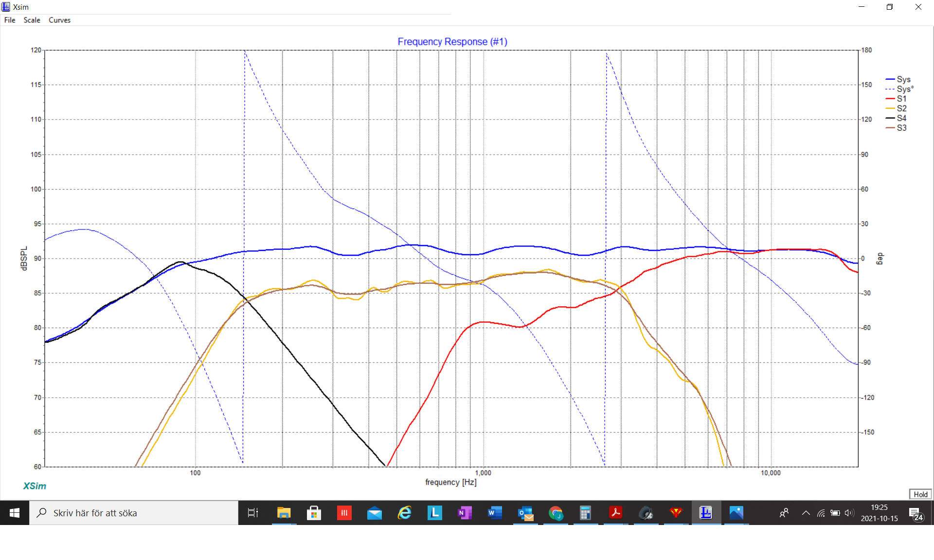Switch to Xsim taskbar icon
The height and width of the screenshot is (560, 934).
706,513
